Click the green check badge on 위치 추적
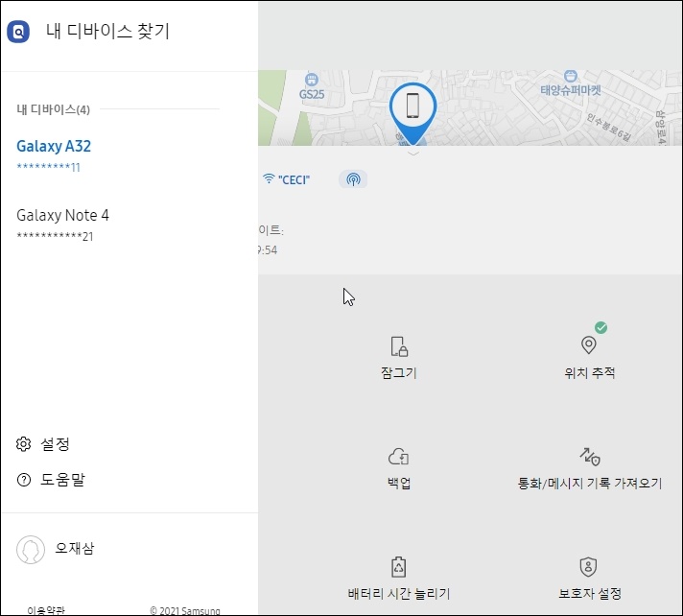Image resolution: width=683 pixels, height=616 pixels. (x=601, y=327)
